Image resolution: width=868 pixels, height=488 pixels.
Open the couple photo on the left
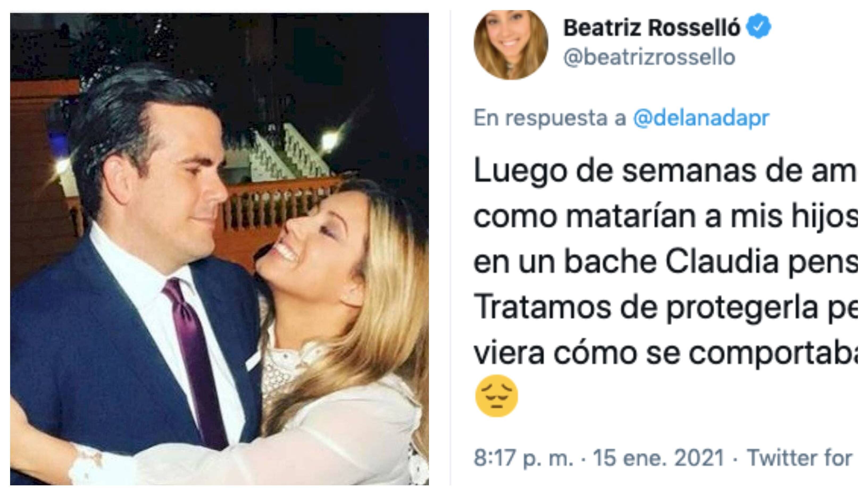[x=219, y=249]
